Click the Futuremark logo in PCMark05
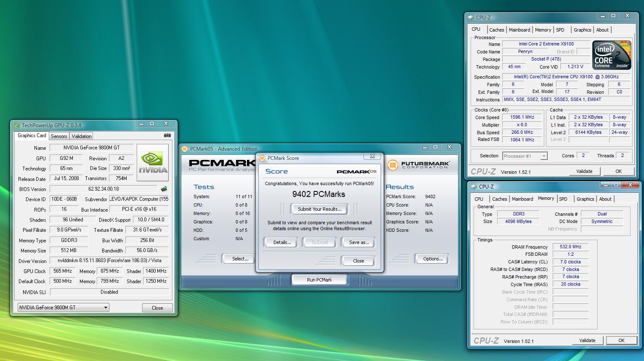Screen dimensions: 644x361 click(x=418, y=165)
